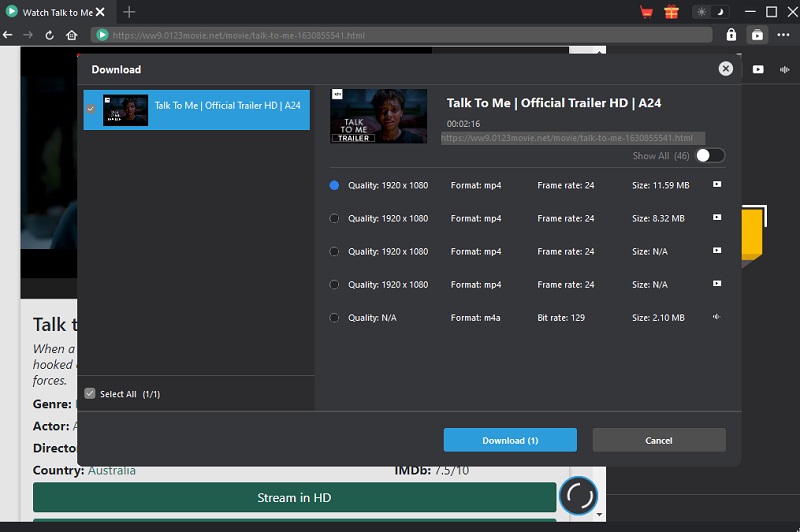Uncheck the Talk To Me trailer item
This screenshot has height=532, width=800.
pyautogui.click(x=91, y=109)
